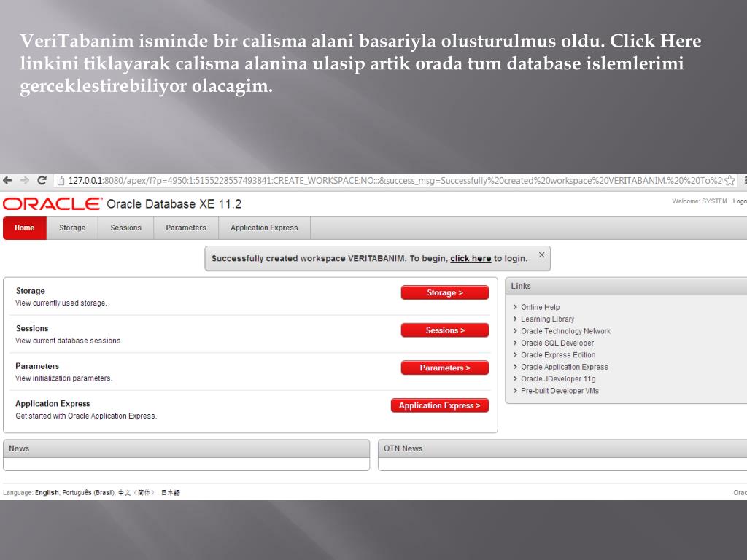Open the Oracle SQL Developer link
This screenshot has width=747, height=560.
(557, 343)
